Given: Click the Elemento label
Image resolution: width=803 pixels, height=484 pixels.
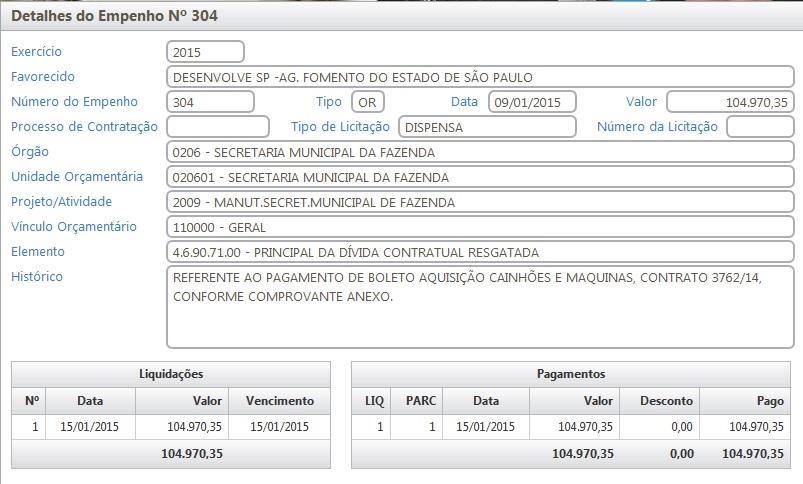Looking at the screenshot, I should pyautogui.click(x=38, y=251).
